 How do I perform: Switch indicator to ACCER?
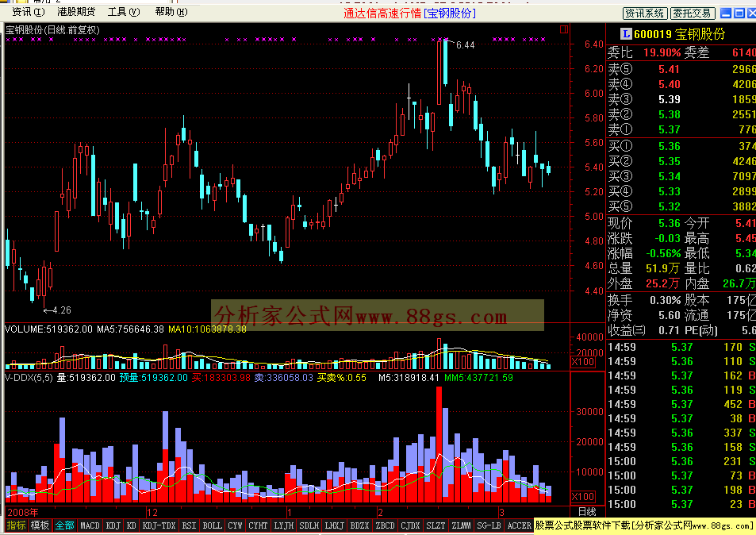tap(520, 525)
